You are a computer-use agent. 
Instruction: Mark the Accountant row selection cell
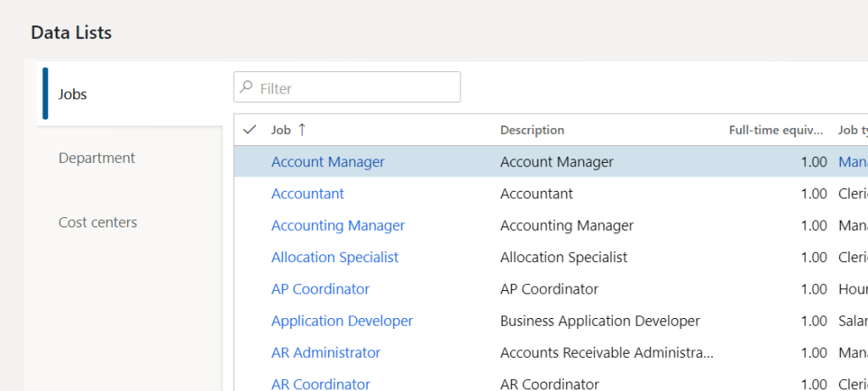pos(249,193)
